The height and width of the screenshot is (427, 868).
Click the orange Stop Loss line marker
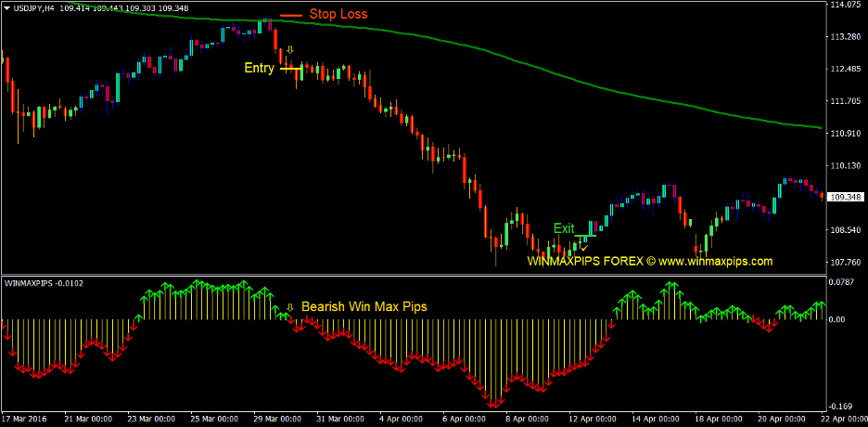(291, 16)
